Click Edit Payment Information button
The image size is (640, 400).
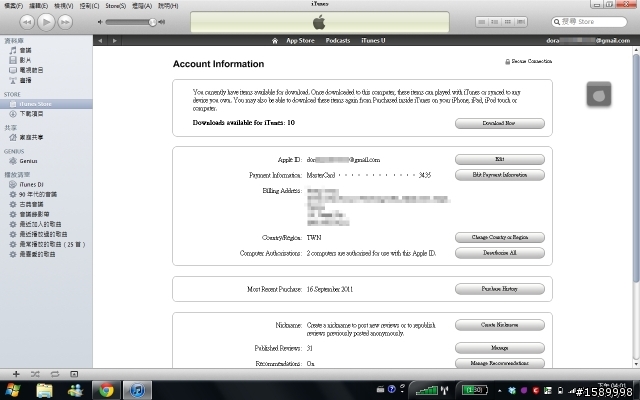point(500,175)
